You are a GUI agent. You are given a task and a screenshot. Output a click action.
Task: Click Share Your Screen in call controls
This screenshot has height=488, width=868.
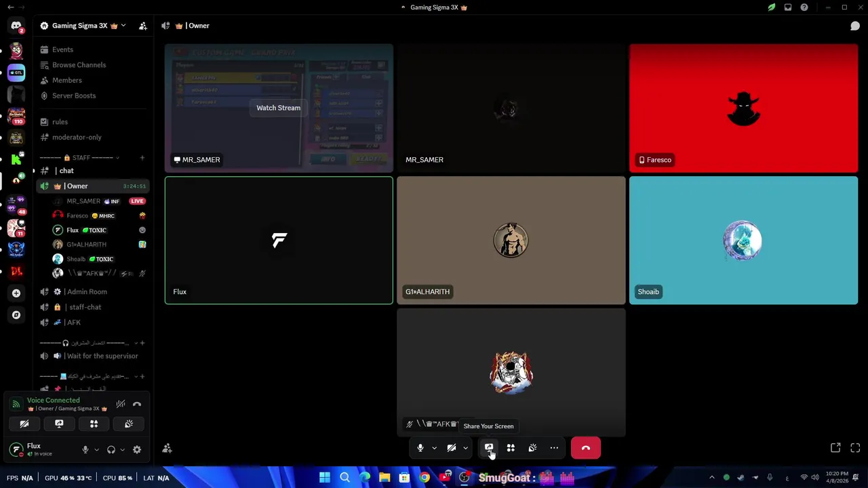(489, 448)
